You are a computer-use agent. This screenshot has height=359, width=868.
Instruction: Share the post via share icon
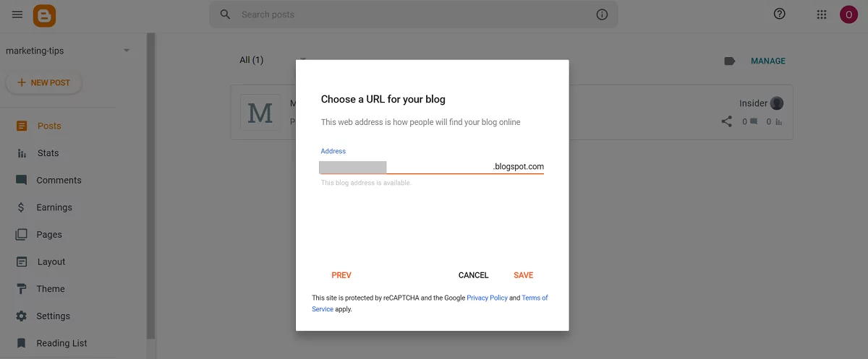pos(727,121)
